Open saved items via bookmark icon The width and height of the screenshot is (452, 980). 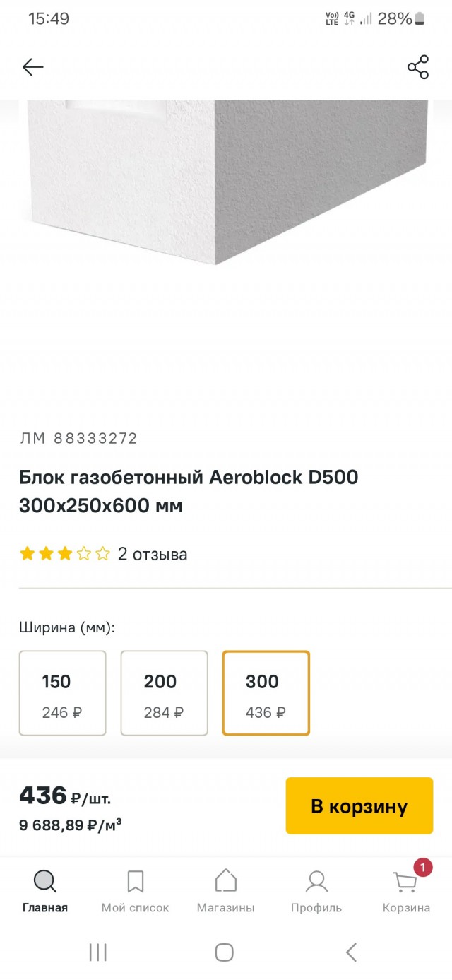[x=134, y=880]
